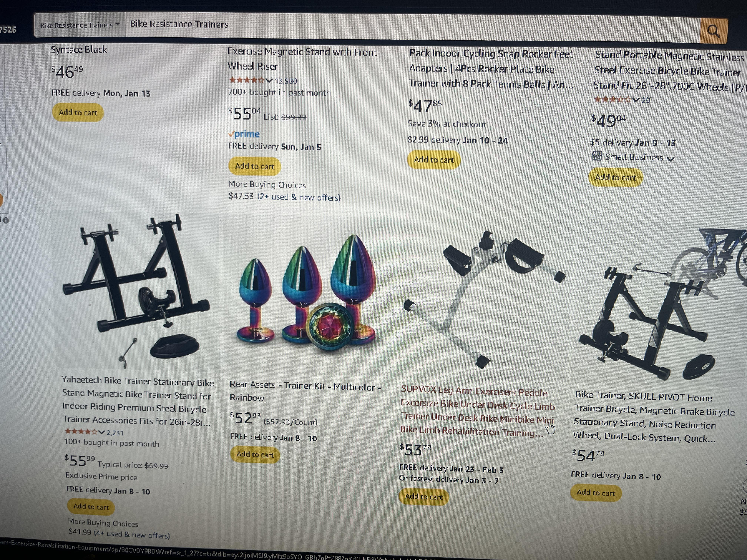Open the SUPVOX Leg Arm Exercisers title link
This screenshot has width=747, height=560.
click(477, 411)
